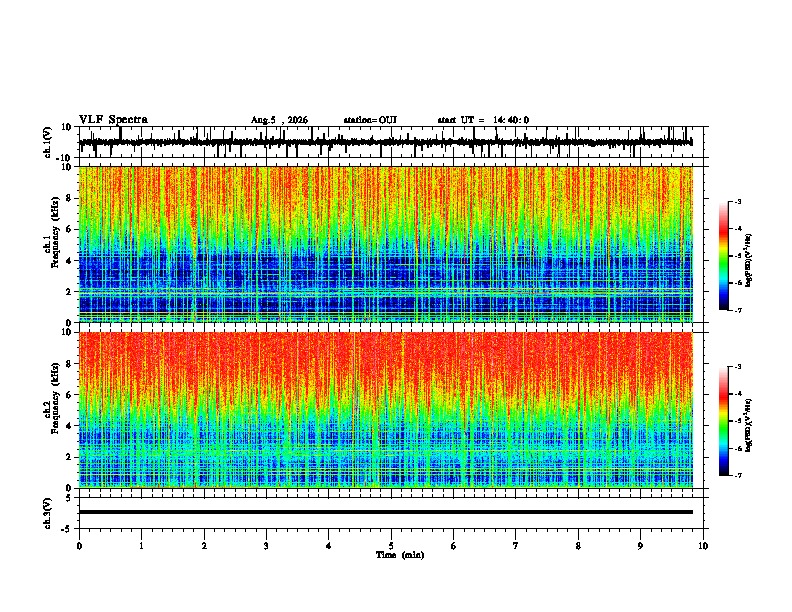Image resolution: width=792 pixels, height=612 pixels.
Task: Click the '8' kHz tick of ch.1 spectrogram
Action: point(69,198)
